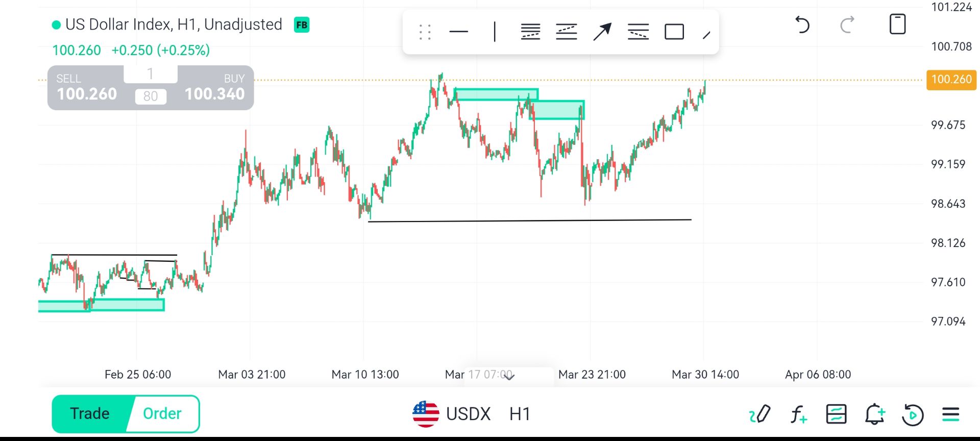Click the phone rotate screen icon
The height and width of the screenshot is (441, 980).
tap(897, 24)
